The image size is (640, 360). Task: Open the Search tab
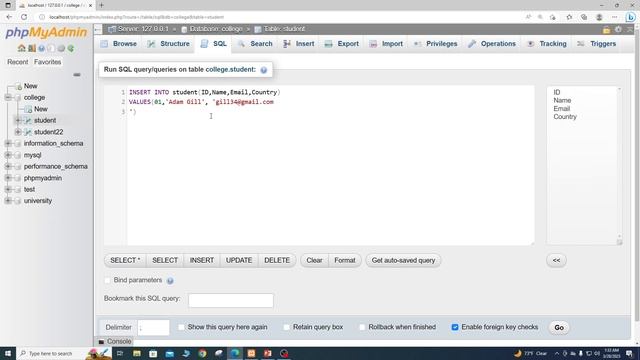tap(255, 44)
